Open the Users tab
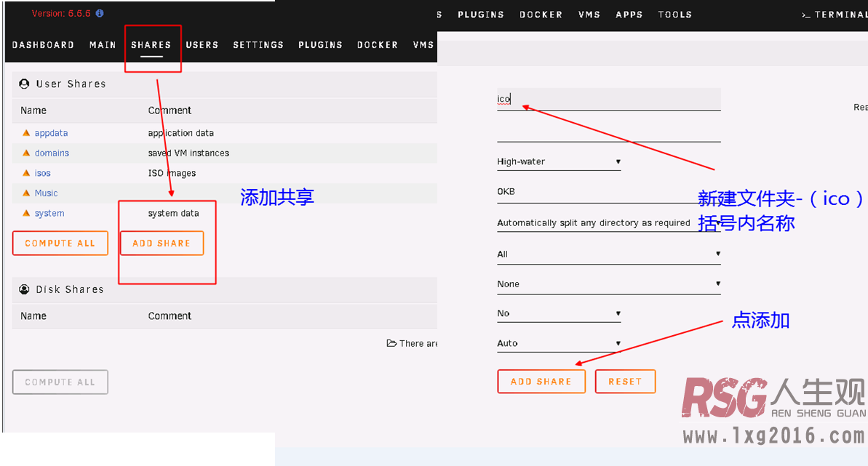The image size is (868, 466). point(202,45)
